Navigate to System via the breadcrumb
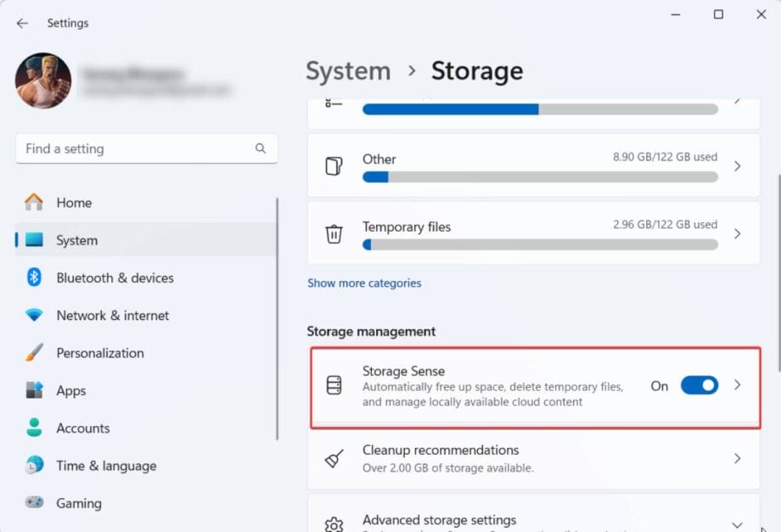This screenshot has width=781, height=532. pyautogui.click(x=347, y=71)
